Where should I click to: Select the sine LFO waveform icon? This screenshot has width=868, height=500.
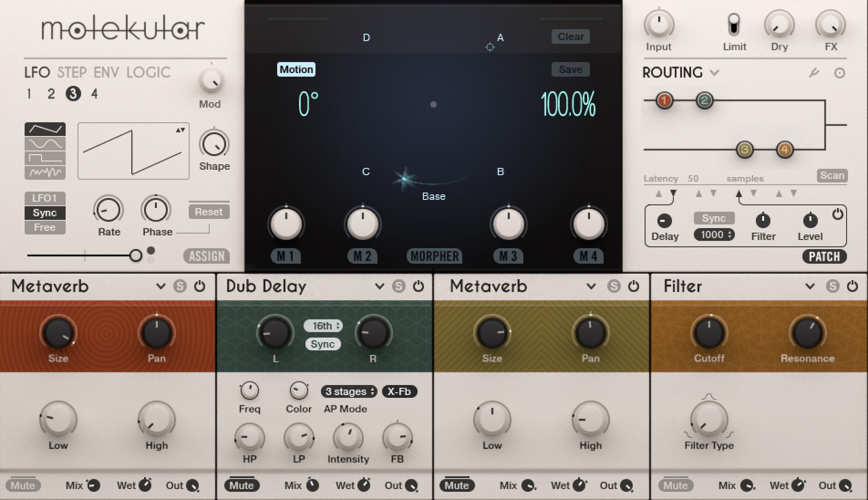45,144
